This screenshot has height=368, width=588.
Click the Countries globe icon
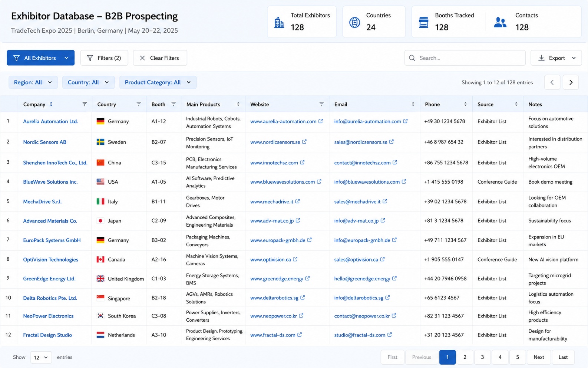[355, 23]
